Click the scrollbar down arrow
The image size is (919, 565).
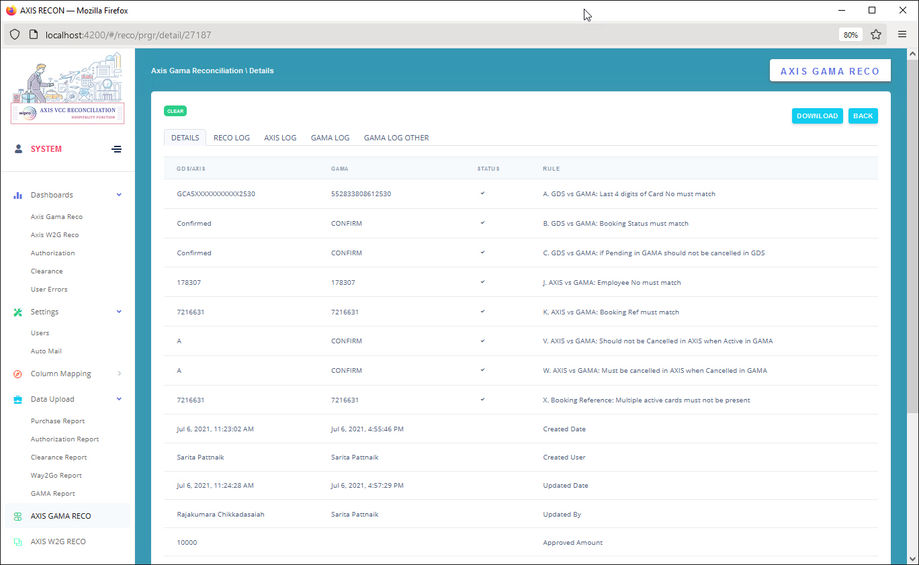tap(912, 559)
